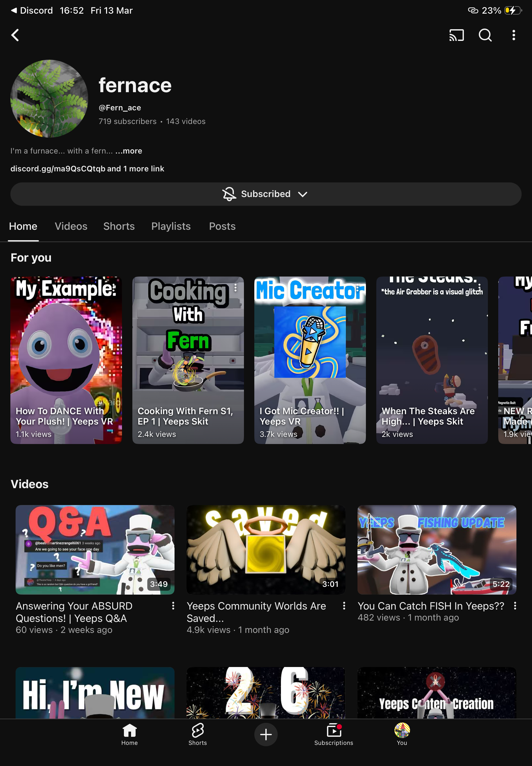532x766 pixels.
Task: Go to Home in bottom navigation
Action: tap(130, 734)
